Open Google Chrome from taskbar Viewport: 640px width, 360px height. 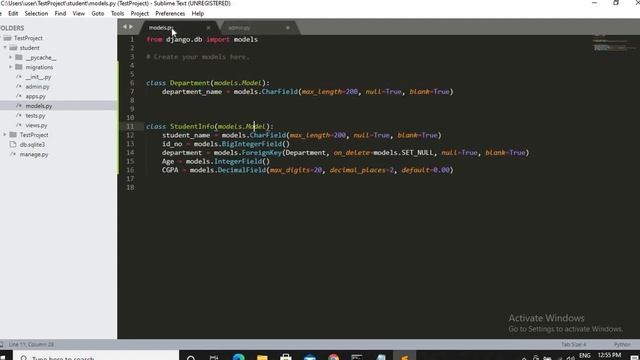(333, 357)
